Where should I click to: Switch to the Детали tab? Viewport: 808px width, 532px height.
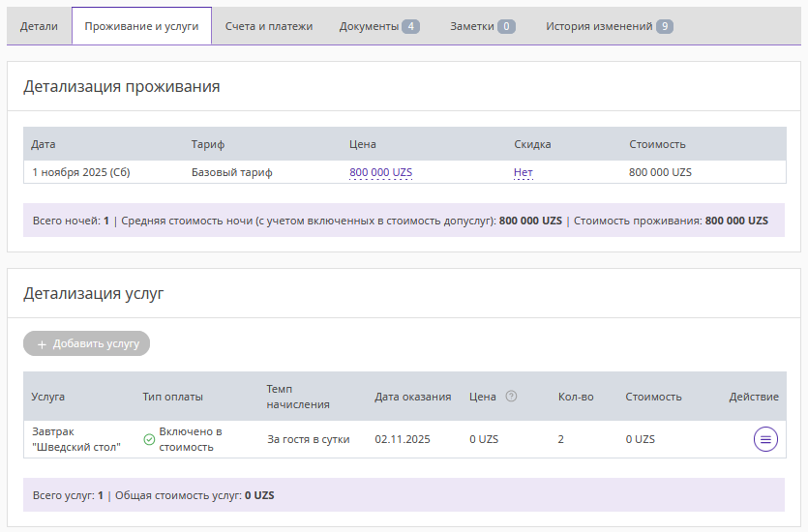pos(40,26)
